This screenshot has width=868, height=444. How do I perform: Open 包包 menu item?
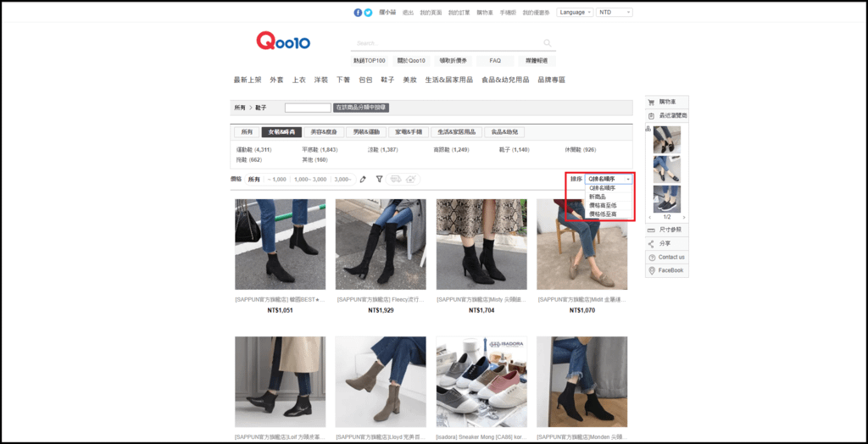point(365,80)
